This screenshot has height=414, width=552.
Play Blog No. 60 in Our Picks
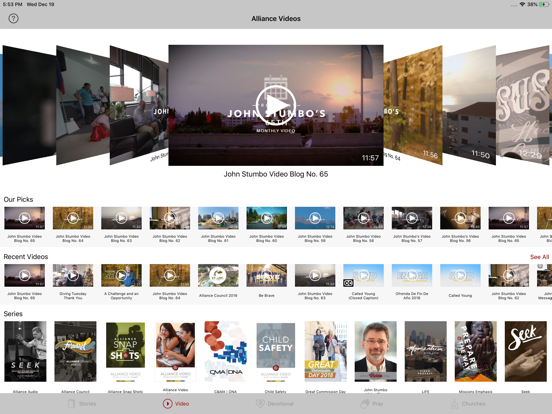click(x=266, y=218)
